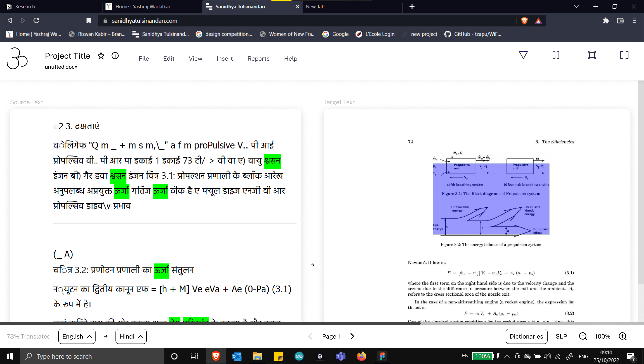Open the English source language dropdown
Image resolution: width=644 pixels, height=364 pixels.
click(77, 336)
